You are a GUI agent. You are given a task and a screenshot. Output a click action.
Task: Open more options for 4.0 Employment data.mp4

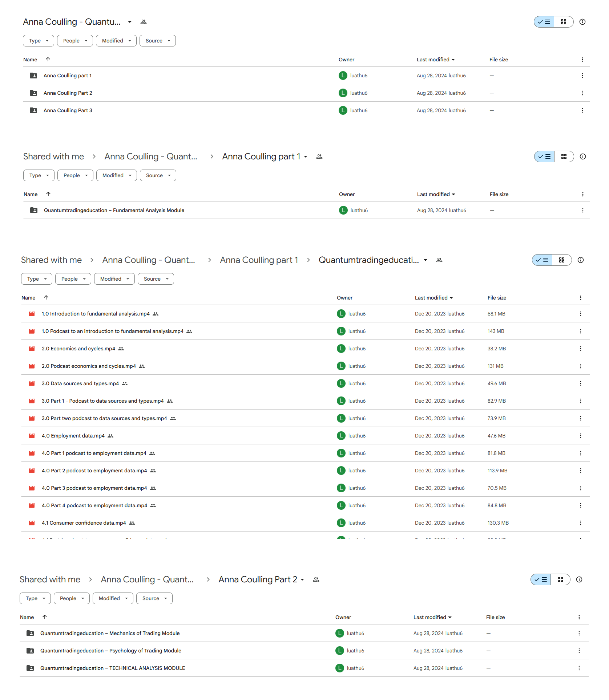[x=580, y=436]
